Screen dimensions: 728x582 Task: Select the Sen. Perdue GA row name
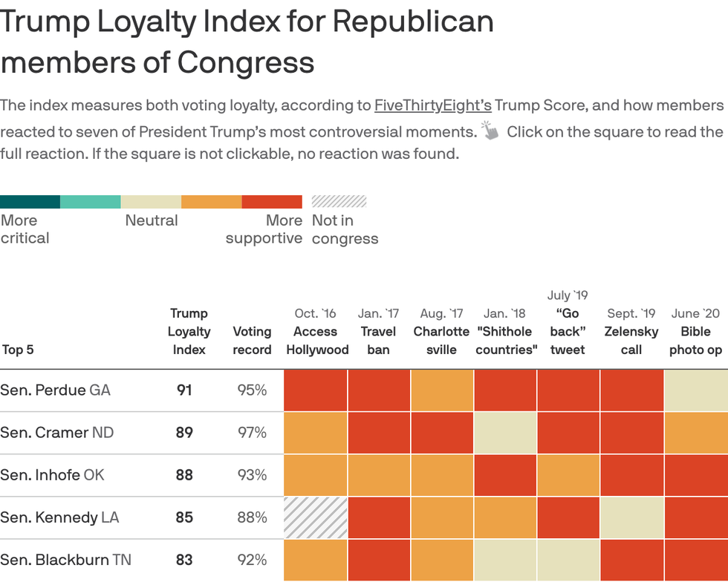coord(55,390)
